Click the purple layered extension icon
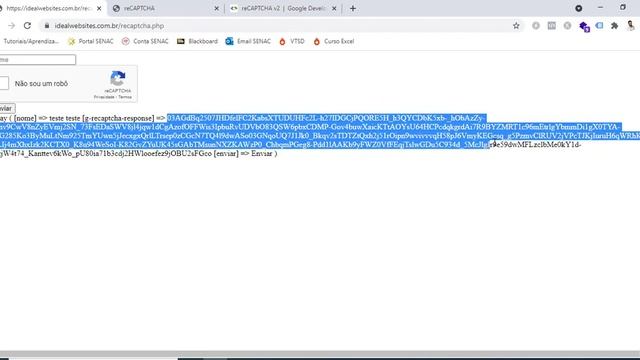Image resolution: width=640 pixels, height=360 pixels. click(x=584, y=27)
